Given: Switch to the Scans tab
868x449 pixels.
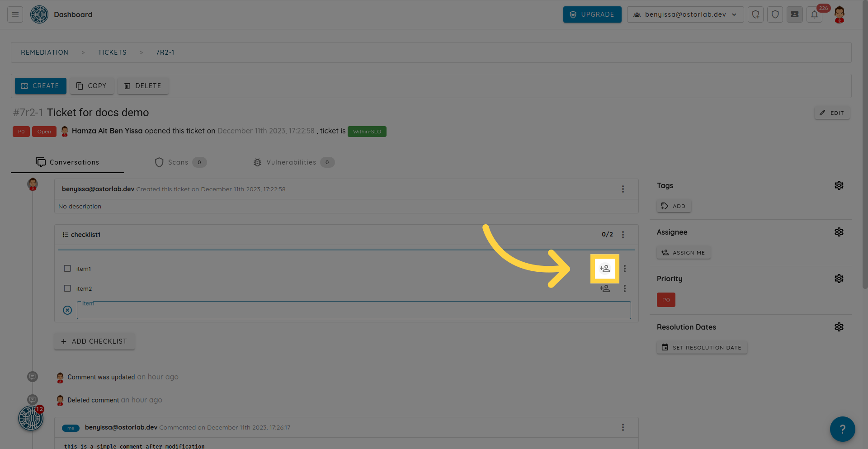Looking at the screenshot, I should pyautogui.click(x=178, y=162).
